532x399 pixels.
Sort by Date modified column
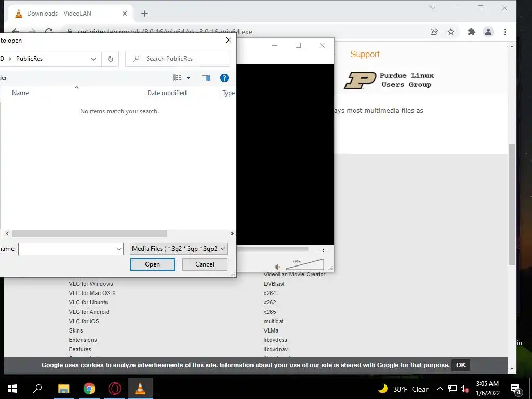pos(167,93)
